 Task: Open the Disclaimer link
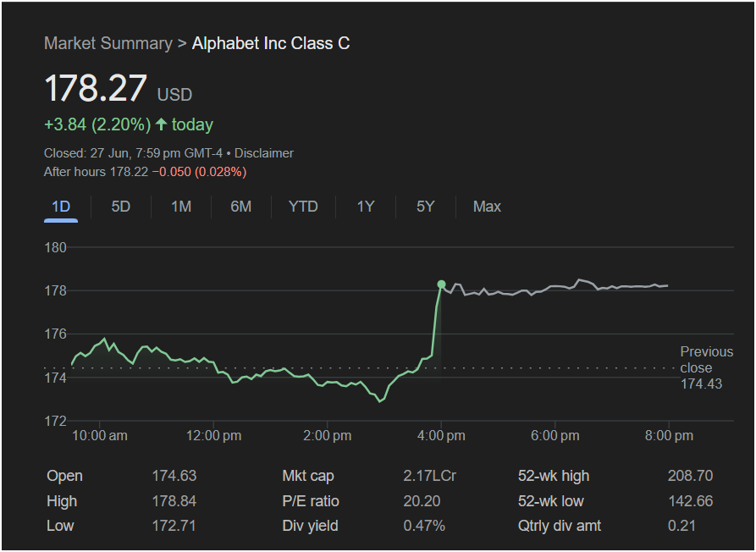coord(264,153)
